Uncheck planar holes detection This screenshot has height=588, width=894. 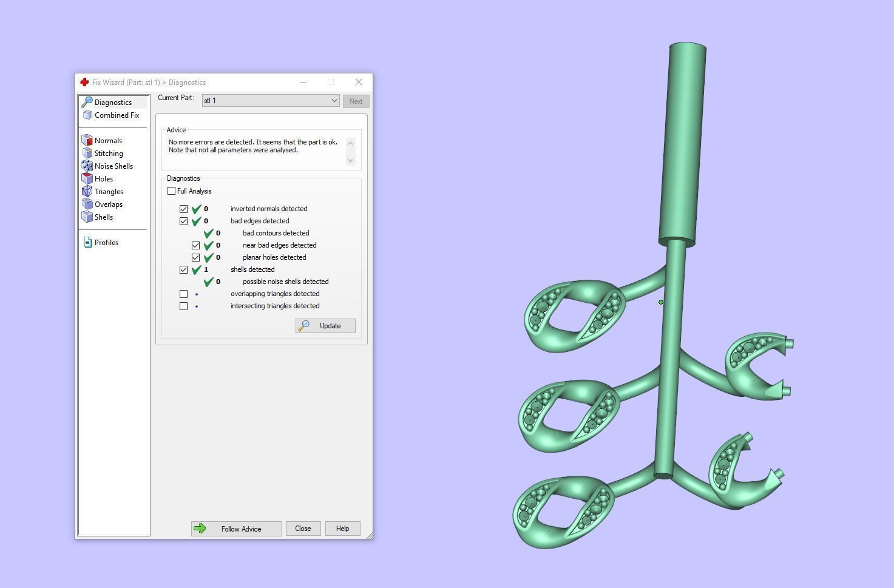click(x=195, y=257)
